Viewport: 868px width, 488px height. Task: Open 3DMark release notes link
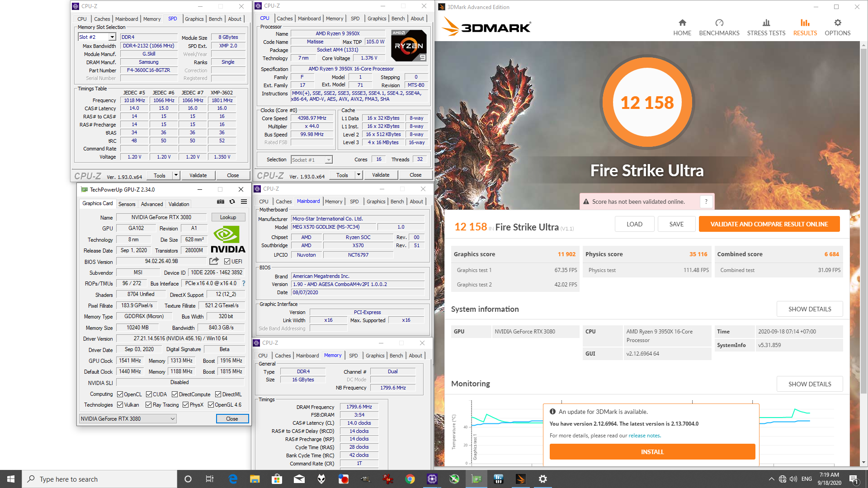pyautogui.click(x=645, y=436)
